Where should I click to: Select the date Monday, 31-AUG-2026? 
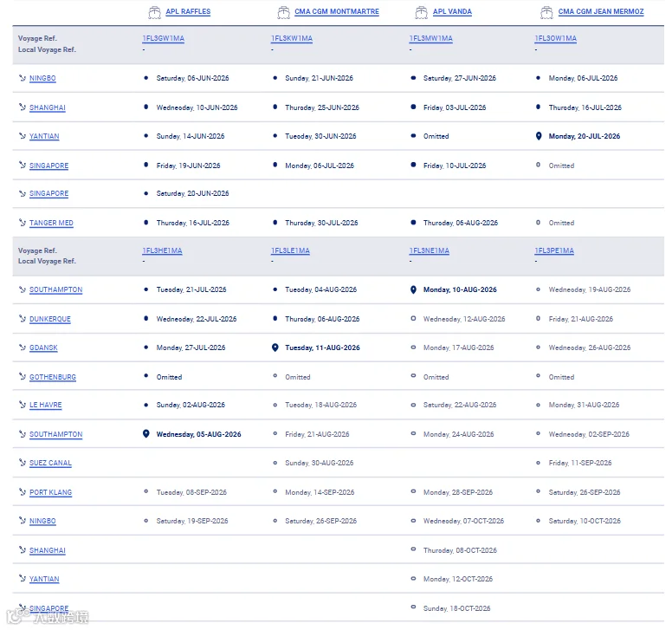pyautogui.click(x=585, y=405)
